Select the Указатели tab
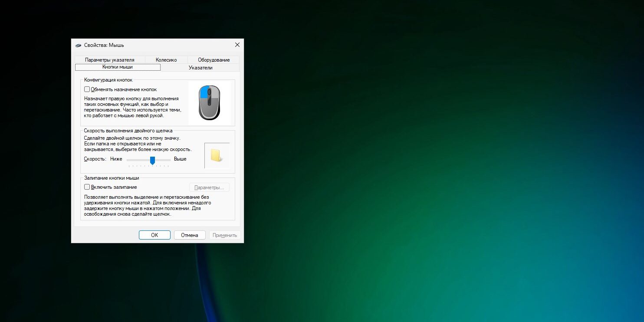 (x=200, y=68)
